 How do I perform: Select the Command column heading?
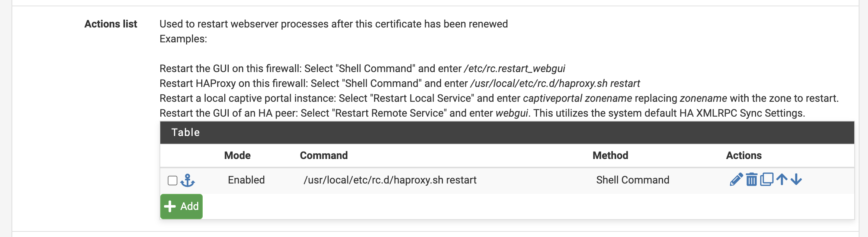click(x=324, y=155)
